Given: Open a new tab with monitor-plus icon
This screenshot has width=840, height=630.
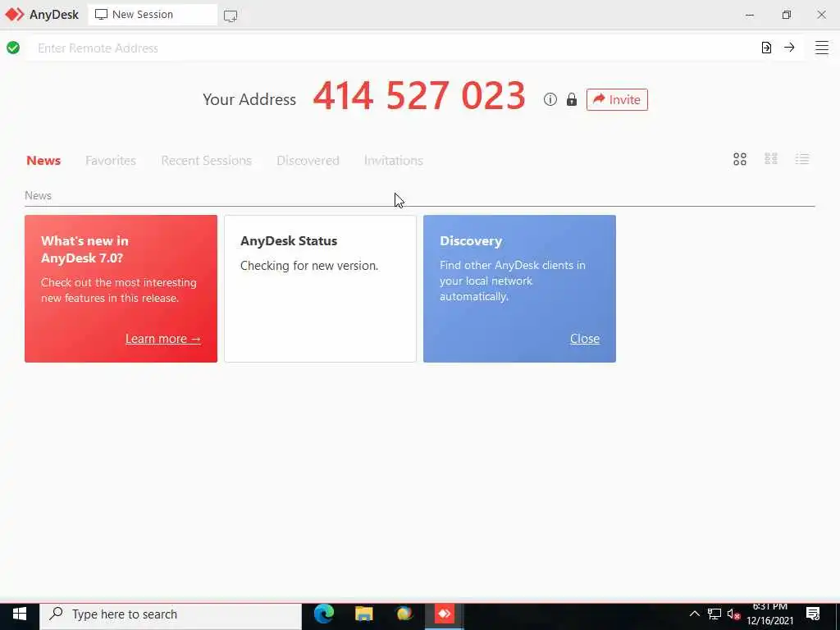Looking at the screenshot, I should pyautogui.click(x=231, y=16).
